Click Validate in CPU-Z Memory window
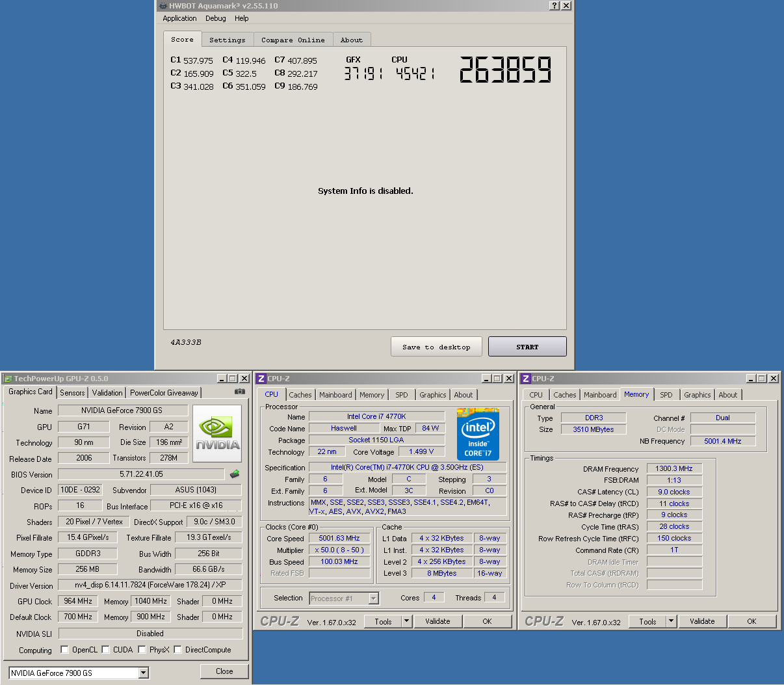 click(702, 621)
